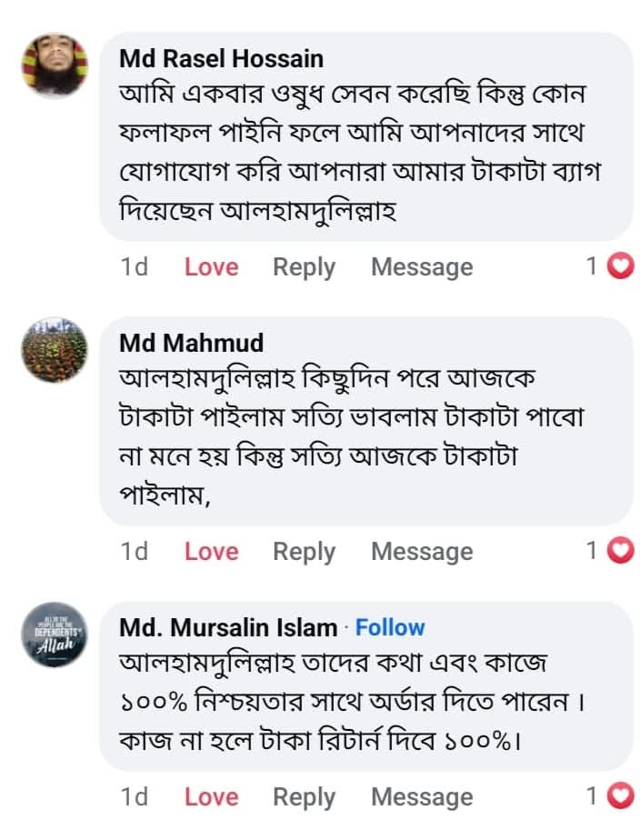The height and width of the screenshot is (840, 640).
Task: Open Md Rasel Hossain's profile picture
Action: tap(55, 66)
